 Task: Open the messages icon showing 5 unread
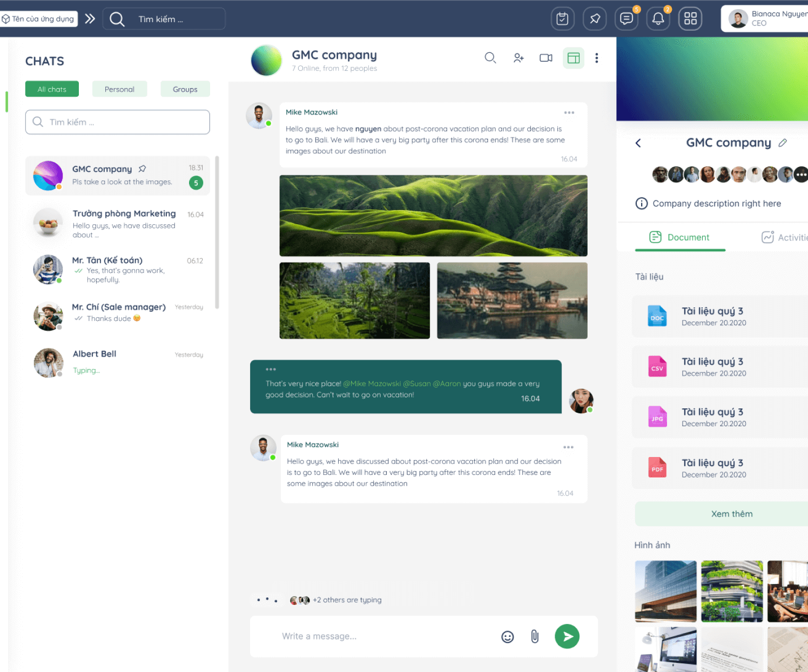click(x=626, y=18)
